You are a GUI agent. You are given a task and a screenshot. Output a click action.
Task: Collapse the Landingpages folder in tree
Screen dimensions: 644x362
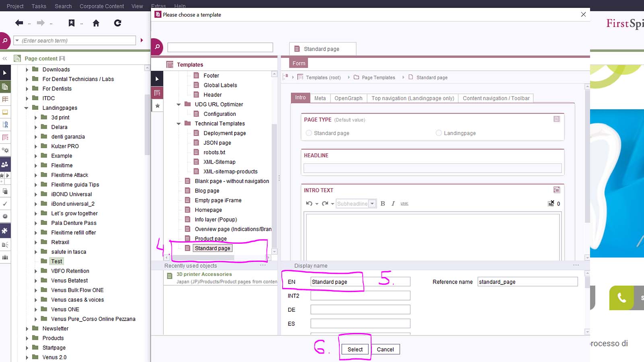pos(27,108)
